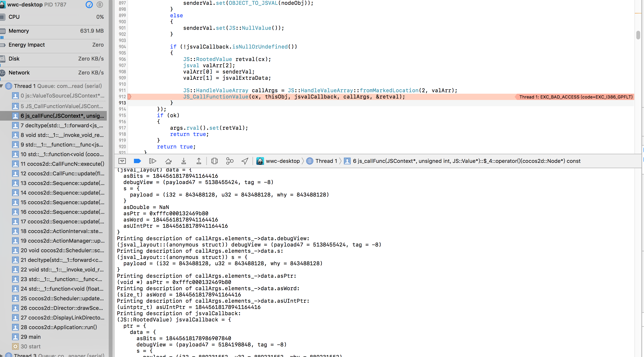Click breakpoint marker on line 912

point(130,97)
